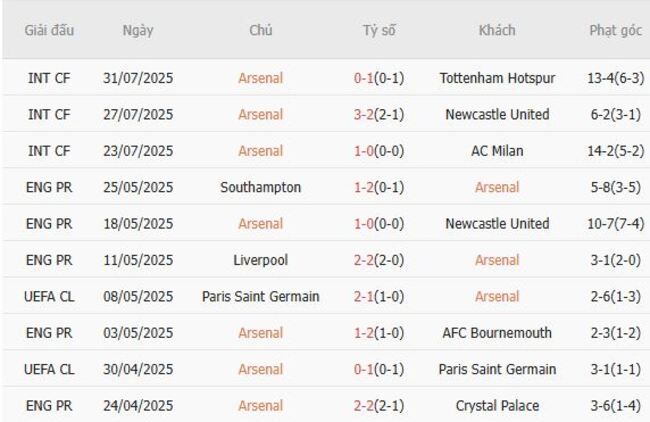Click the "Khách" away column header
This screenshot has height=422, width=650.
click(497, 30)
